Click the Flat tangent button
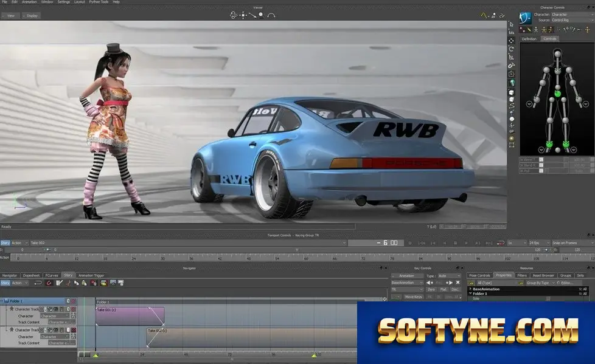Viewport: 595px width, 364px height. 444,289
